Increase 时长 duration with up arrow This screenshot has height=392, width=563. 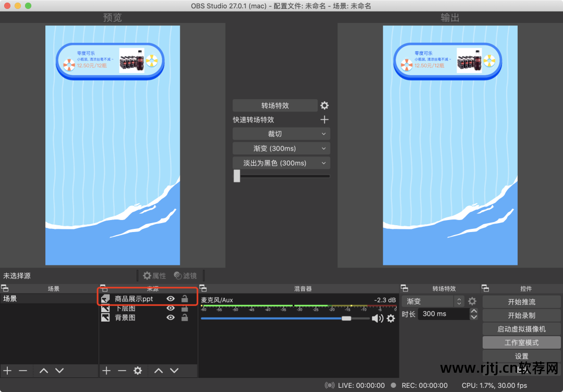tap(474, 311)
